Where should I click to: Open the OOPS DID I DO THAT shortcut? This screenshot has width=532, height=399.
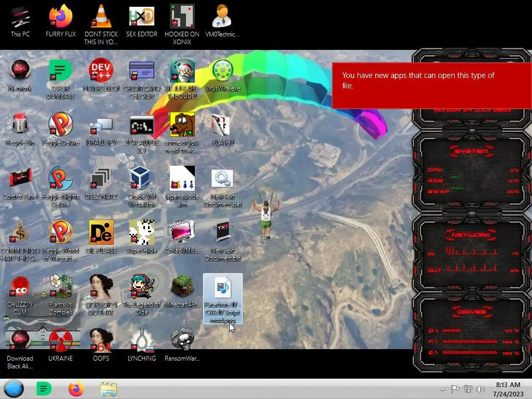[x=101, y=295]
